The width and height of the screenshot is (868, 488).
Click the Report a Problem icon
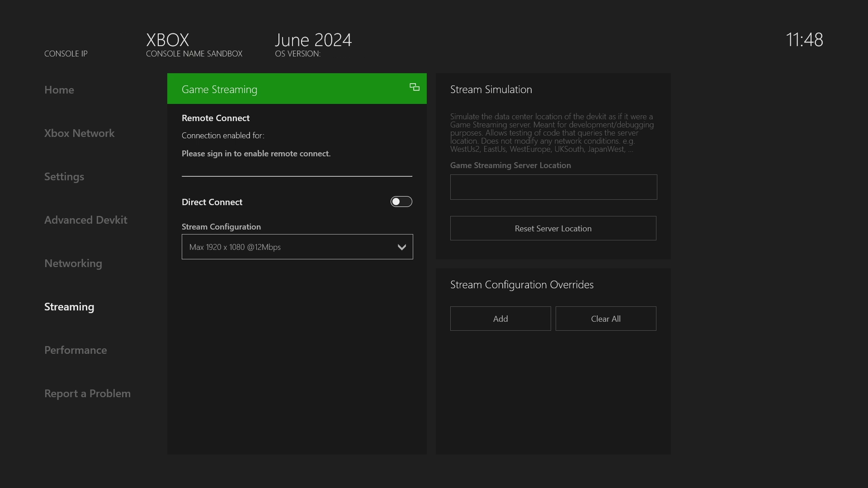[88, 393]
